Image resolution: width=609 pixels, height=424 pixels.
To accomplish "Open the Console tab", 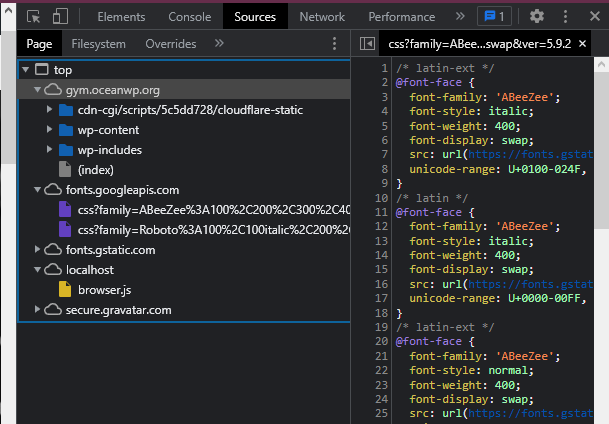I will tap(190, 17).
